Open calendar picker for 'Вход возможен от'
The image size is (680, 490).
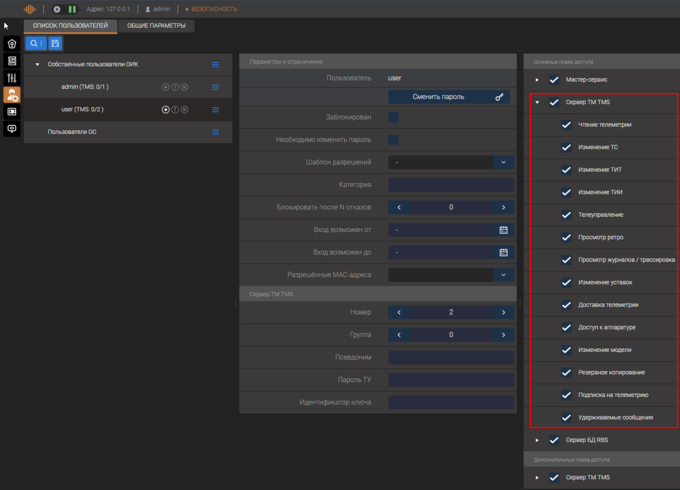tap(503, 230)
